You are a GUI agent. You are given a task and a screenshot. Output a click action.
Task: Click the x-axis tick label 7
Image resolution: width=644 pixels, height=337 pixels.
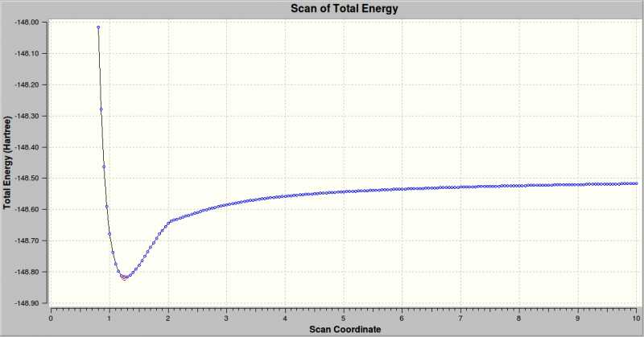tap(460, 319)
